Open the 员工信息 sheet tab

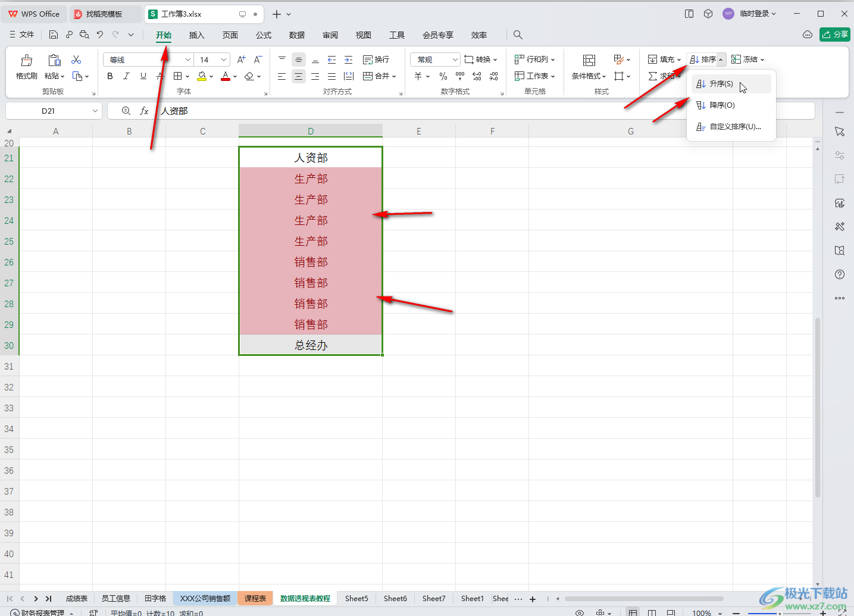(x=116, y=598)
